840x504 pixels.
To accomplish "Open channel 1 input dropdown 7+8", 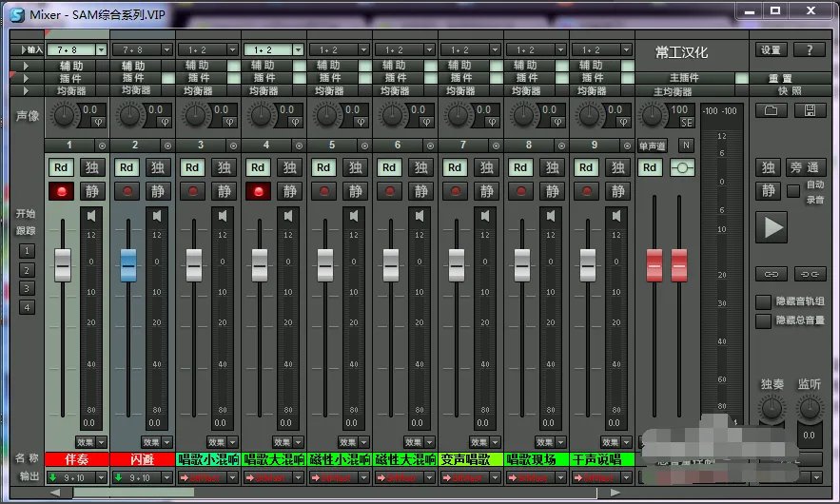I will [101, 49].
